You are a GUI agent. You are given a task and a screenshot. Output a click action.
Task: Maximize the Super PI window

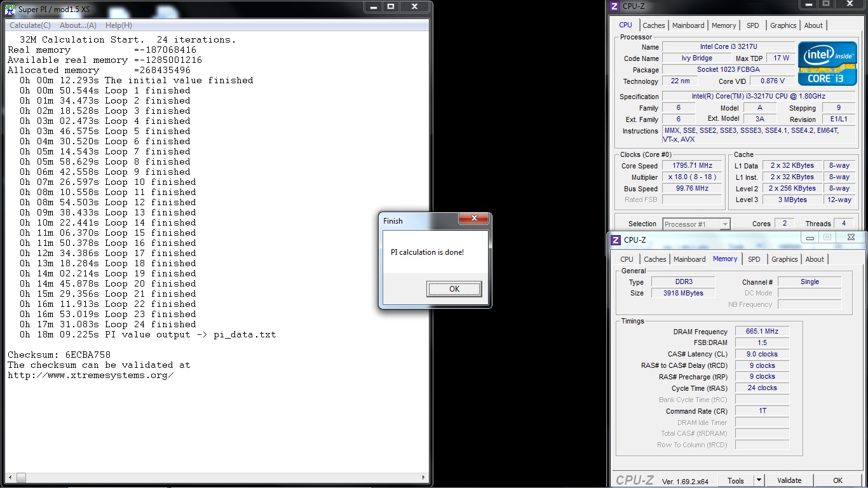point(391,6)
